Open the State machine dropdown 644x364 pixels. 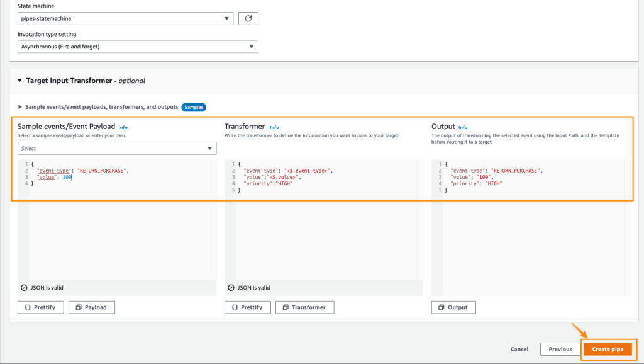(125, 18)
